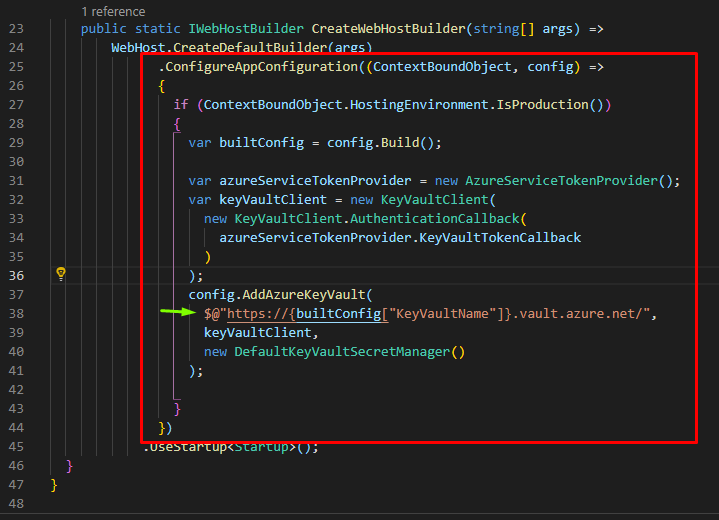Click line number 38 in the gutter

[16, 314]
